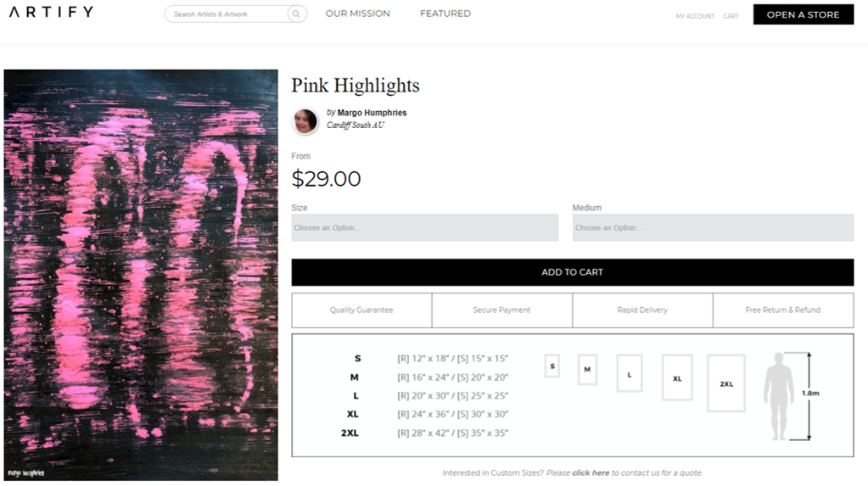Open the My Account link
Viewport: 868px width, 486px height.
click(695, 16)
